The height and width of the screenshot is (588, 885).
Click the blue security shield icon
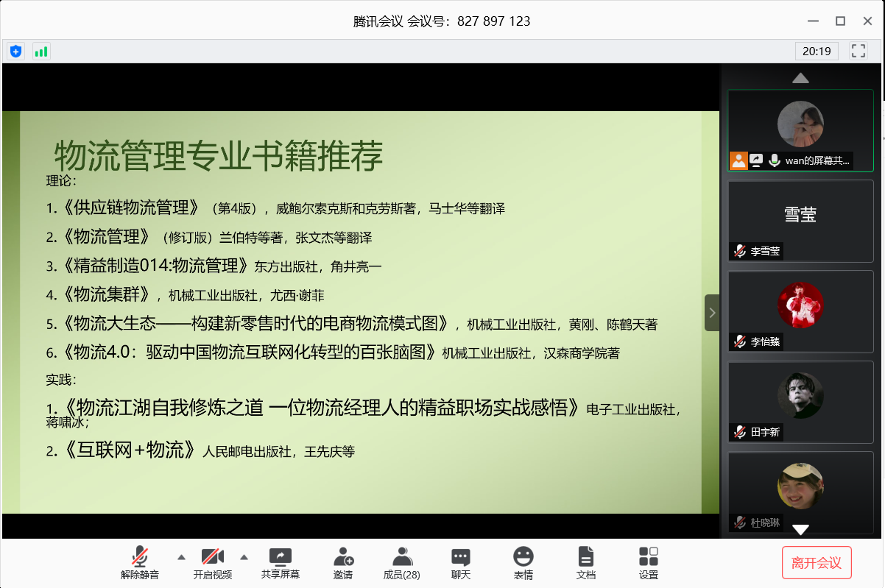pos(15,51)
